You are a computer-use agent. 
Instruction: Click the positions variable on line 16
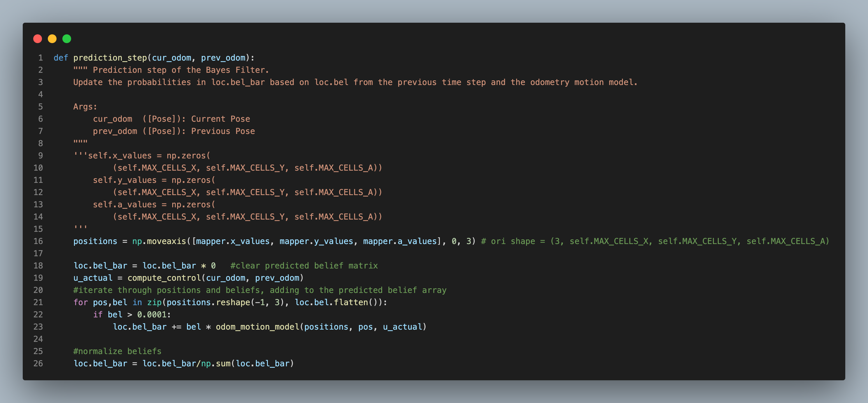click(x=95, y=241)
